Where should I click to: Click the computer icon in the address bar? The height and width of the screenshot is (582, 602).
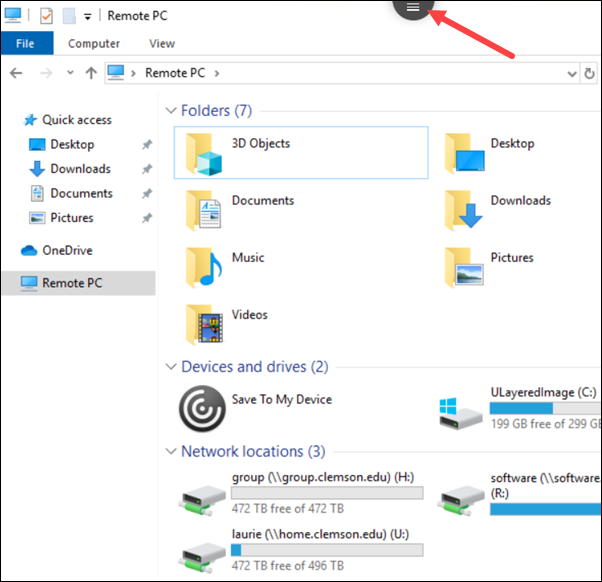tap(116, 73)
